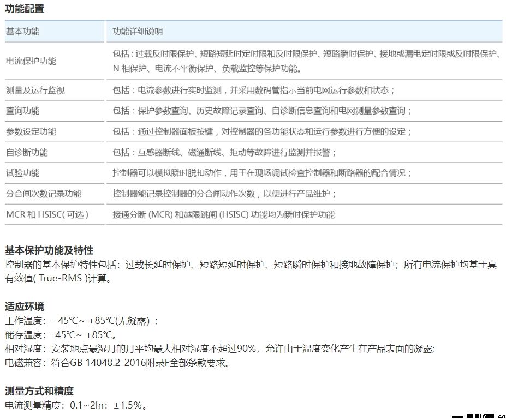Select the 自诊断功能 row label
The width and height of the screenshot is (506, 420).
pyautogui.click(x=27, y=152)
